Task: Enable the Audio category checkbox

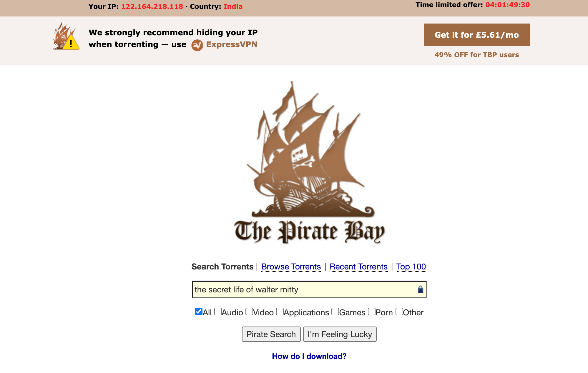Action: pyautogui.click(x=218, y=312)
